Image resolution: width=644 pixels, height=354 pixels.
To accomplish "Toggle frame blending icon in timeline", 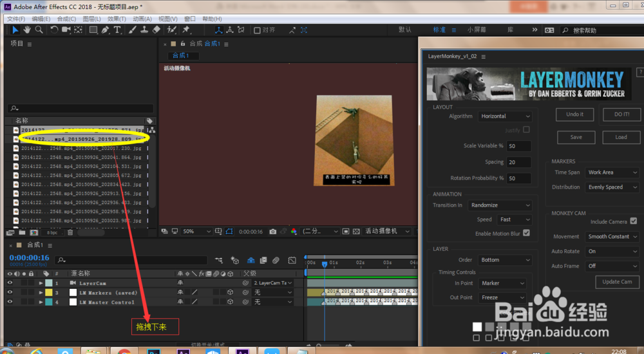I will pyautogui.click(x=263, y=261).
